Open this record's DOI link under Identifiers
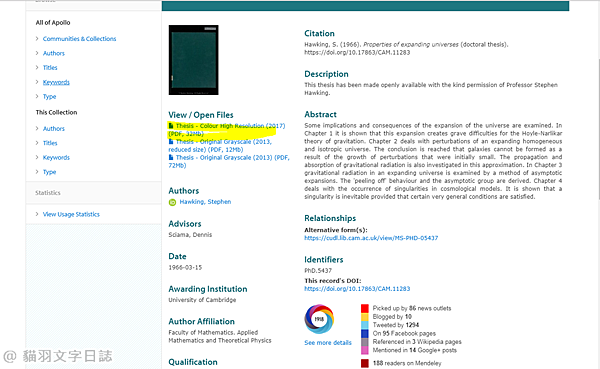 [357, 289]
